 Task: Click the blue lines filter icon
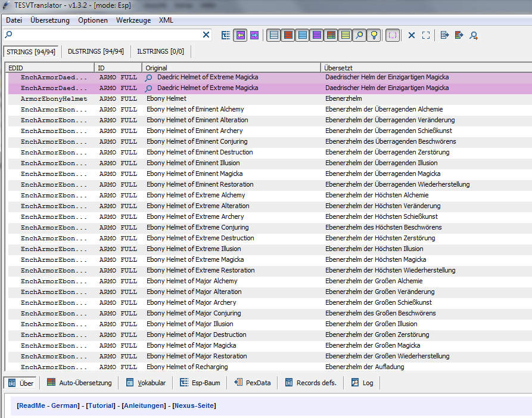click(x=302, y=35)
